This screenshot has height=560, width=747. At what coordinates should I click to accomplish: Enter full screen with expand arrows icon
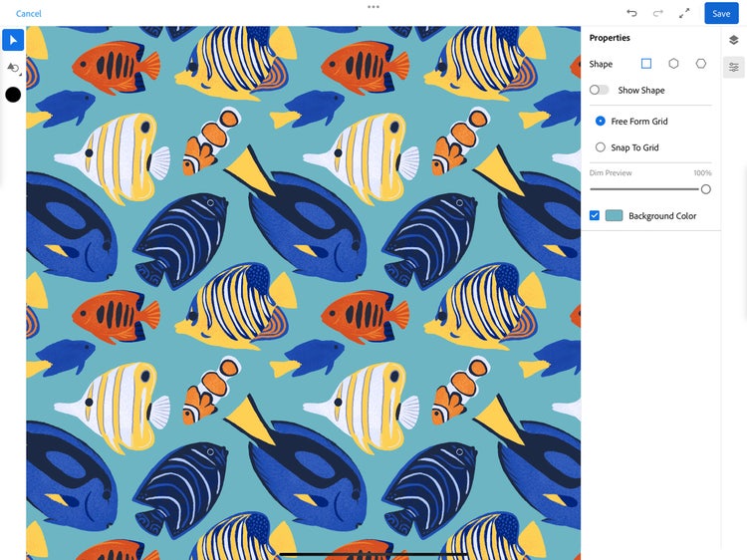pyautogui.click(x=684, y=13)
